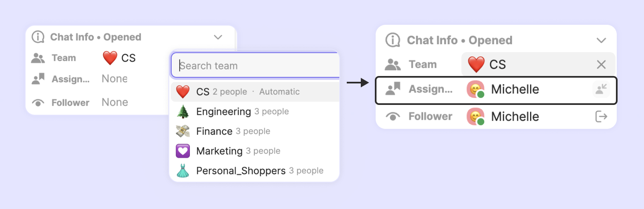Choose Finance team option

pyautogui.click(x=214, y=131)
